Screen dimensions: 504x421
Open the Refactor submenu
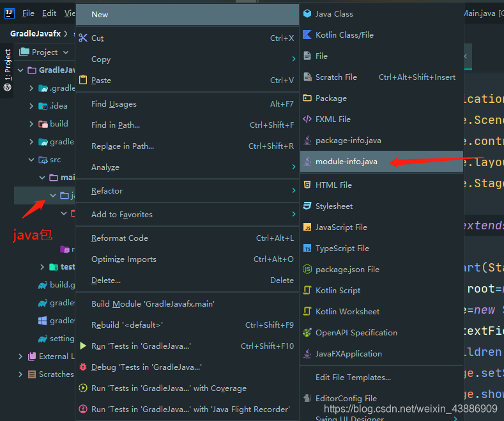point(187,190)
